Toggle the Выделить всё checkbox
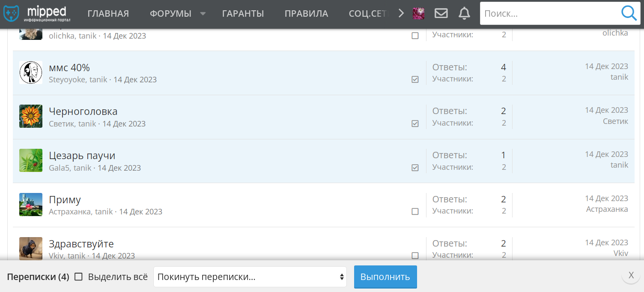The height and width of the screenshot is (292, 644). 78,277
